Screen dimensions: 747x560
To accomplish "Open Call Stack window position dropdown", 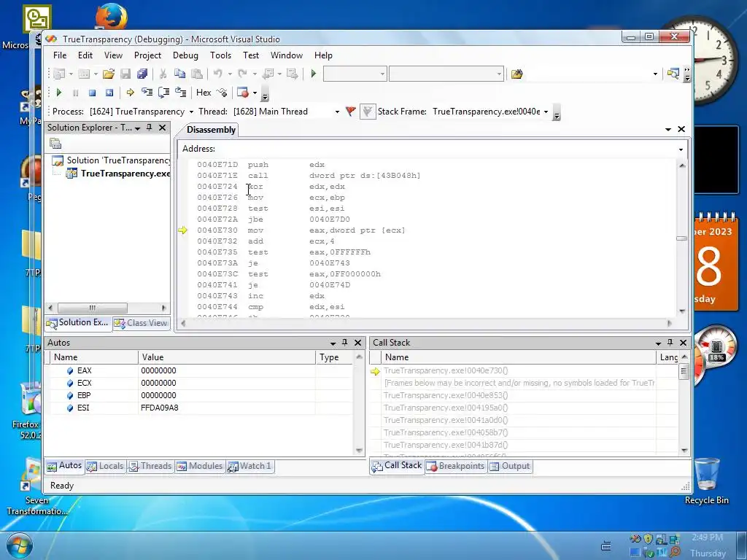I will [658, 343].
